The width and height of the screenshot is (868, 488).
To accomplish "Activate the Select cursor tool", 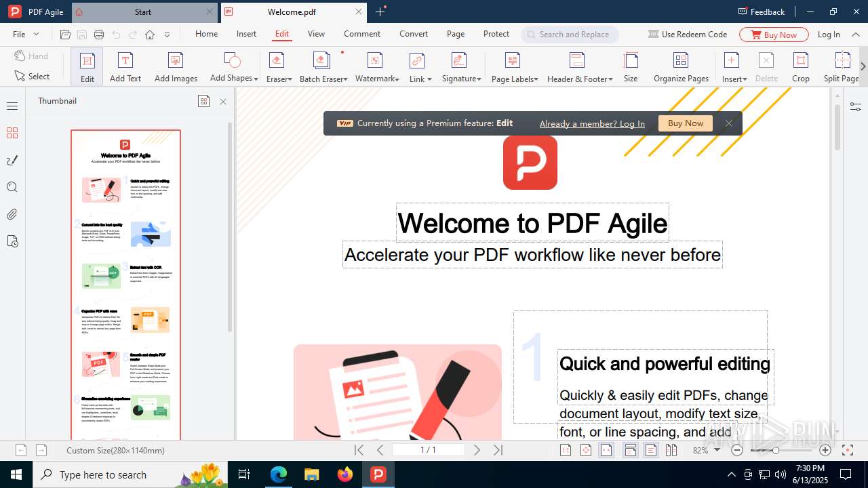I will 32,77.
